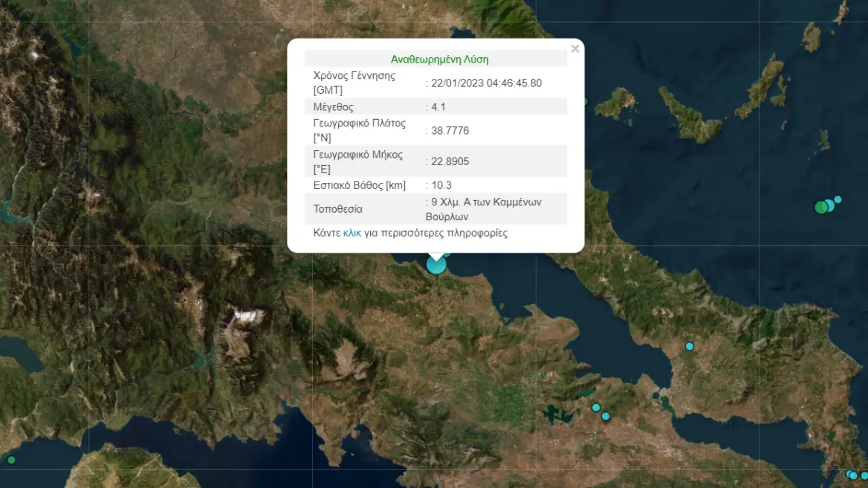Click the upper cyan marker of the inland pair
The image size is (868, 488).
tap(596, 407)
